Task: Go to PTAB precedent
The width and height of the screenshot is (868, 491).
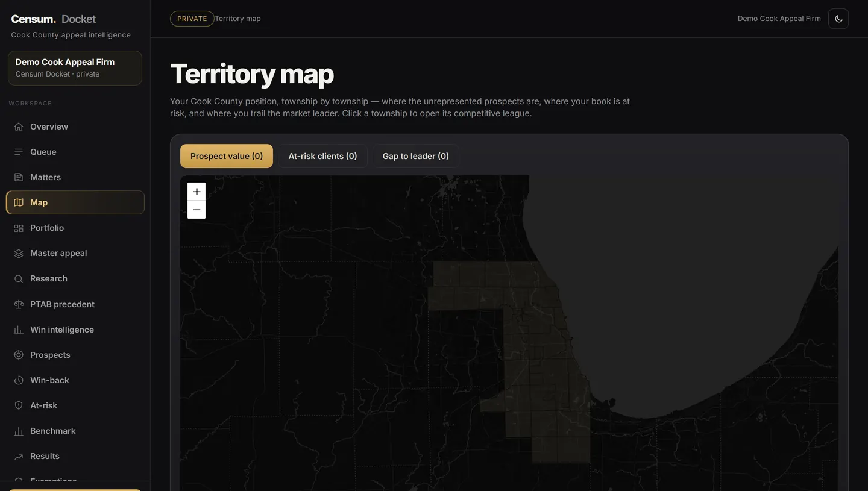Action: tap(75, 304)
